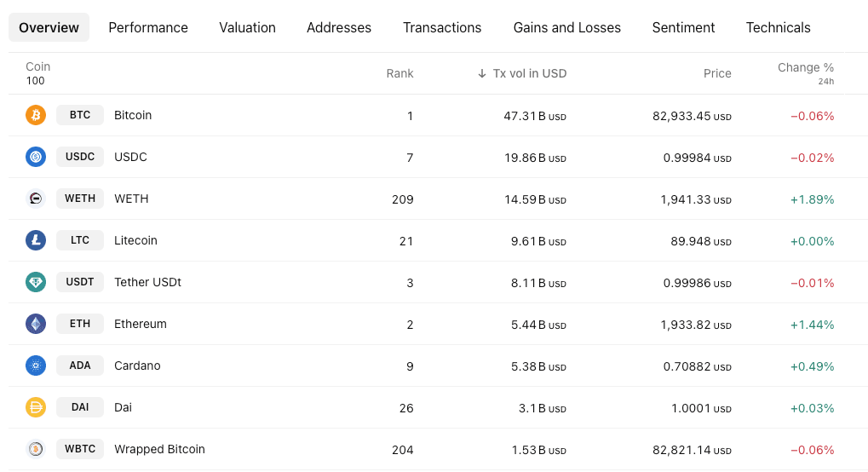Sort by the Price column header
This screenshot has height=472, width=868.
(717, 73)
